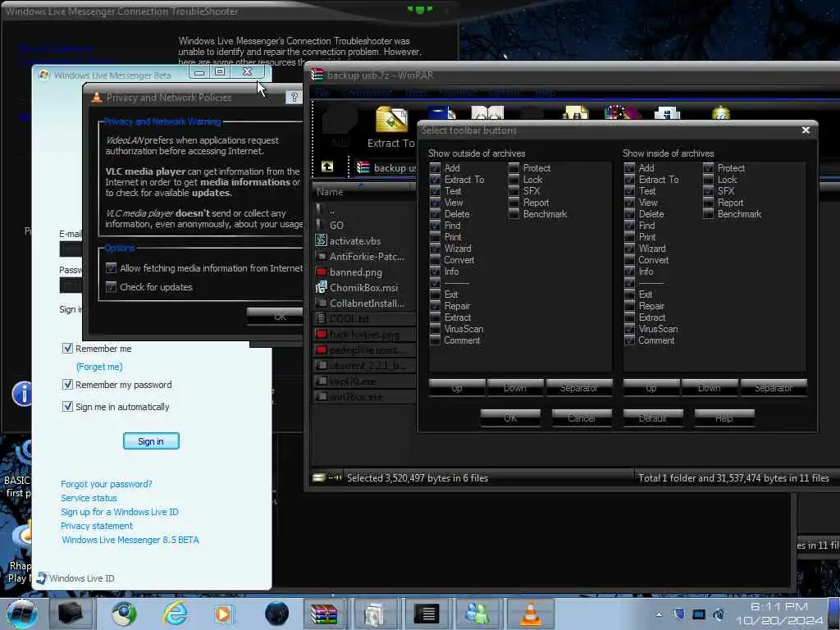Open the Windows Start orb

tap(21, 614)
